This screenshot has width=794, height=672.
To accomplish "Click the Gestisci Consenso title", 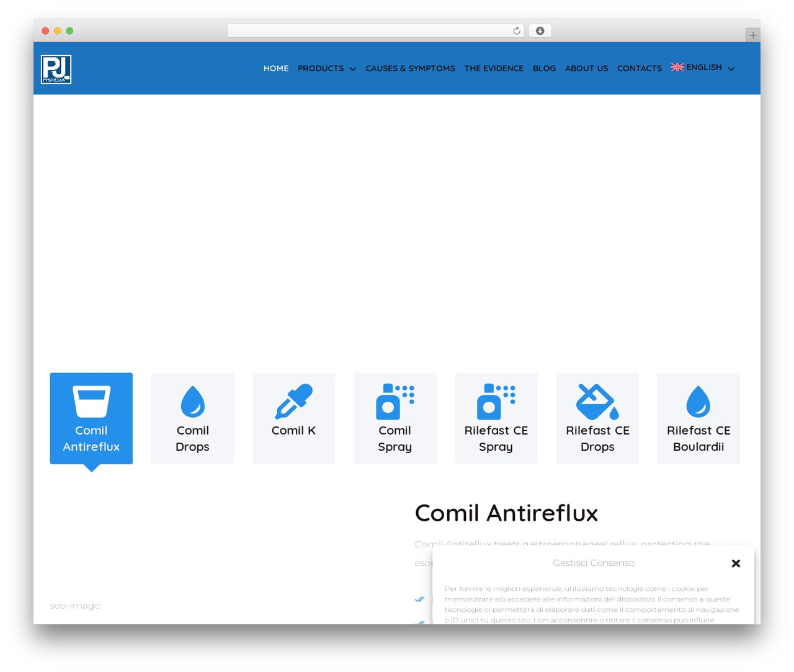I will (x=594, y=563).
